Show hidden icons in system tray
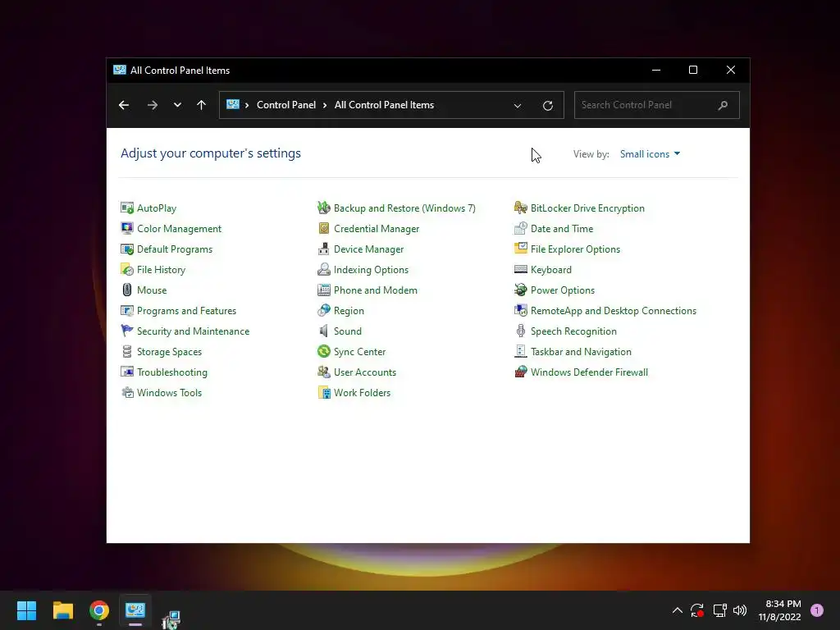The height and width of the screenshot is (630, 840). pyautogui.click(x=677, y=610)
